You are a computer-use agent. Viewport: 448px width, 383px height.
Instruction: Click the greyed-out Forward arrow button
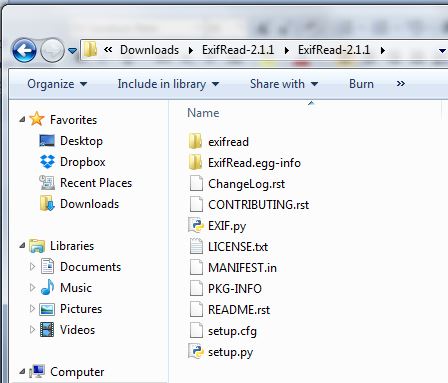point(52,50)
